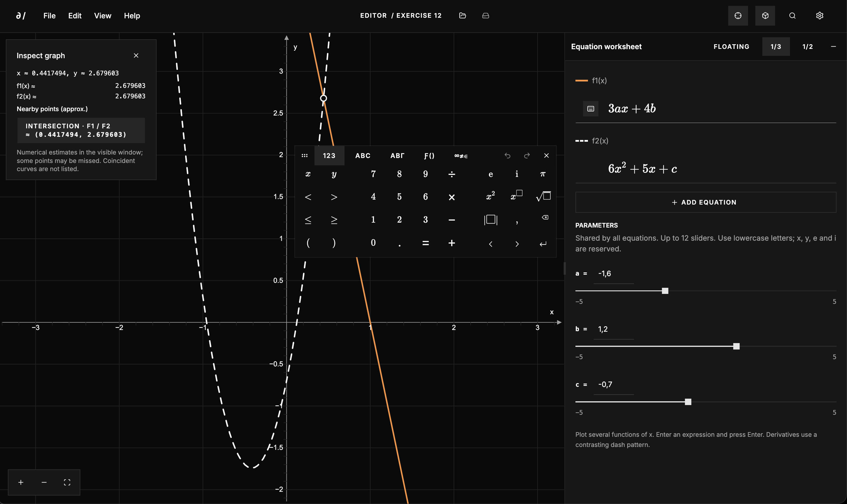
Task: Switch keyboard to symbols ∞≠∈ tab
Action: pyautogui.click(x=461, y=156)
